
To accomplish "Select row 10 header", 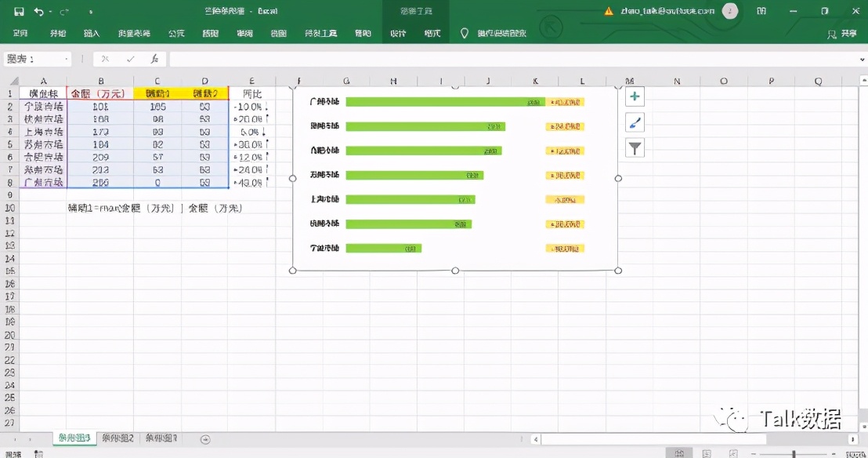I will pyautogui.click(x=9, y=208).
